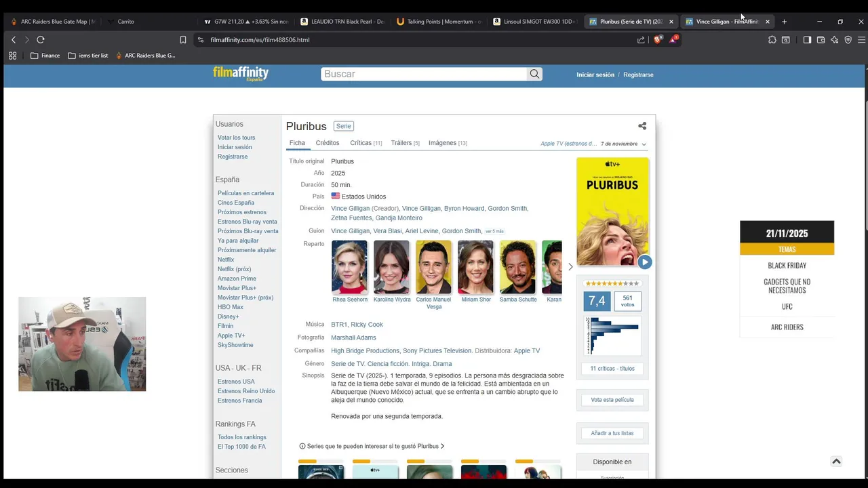Click 'Añadir a tus listas' button
This screenshot has height=488, width=868.
pyautogui.click(x=612, y=433)
